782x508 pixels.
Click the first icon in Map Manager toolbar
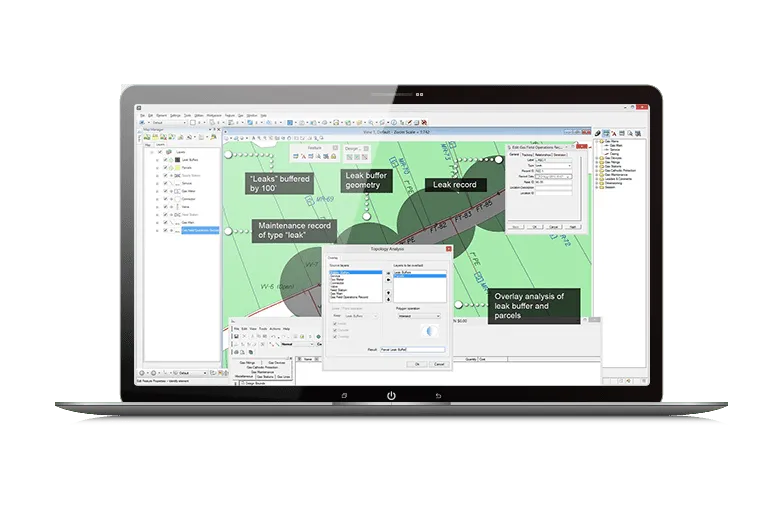147,137
